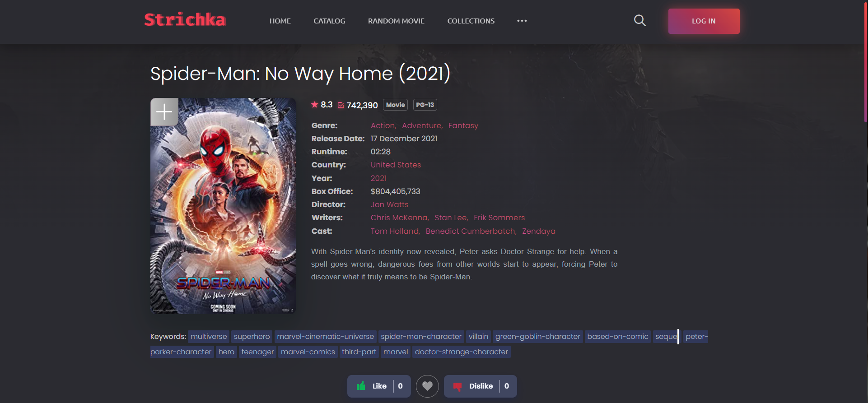Select the multiverse keyword tag
The width and height of the screenshot is (868, 403).
click(x=209, y=337)
